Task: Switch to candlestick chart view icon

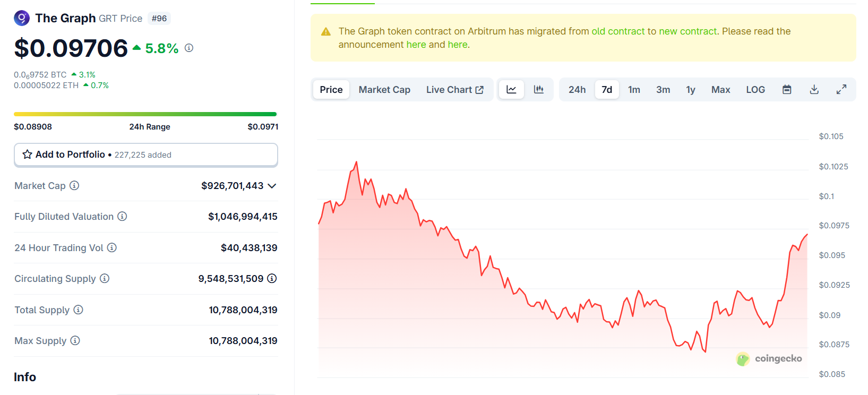Action: pyautogui.click(x=539, y=89)
